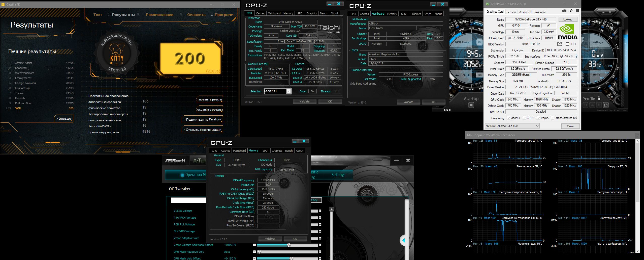Click the plus button for 1.0V PCH Voltage

pos(320,218)
